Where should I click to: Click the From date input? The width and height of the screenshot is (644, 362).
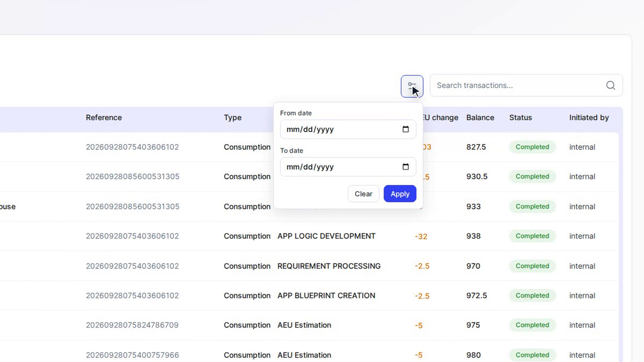coord(348,129)
